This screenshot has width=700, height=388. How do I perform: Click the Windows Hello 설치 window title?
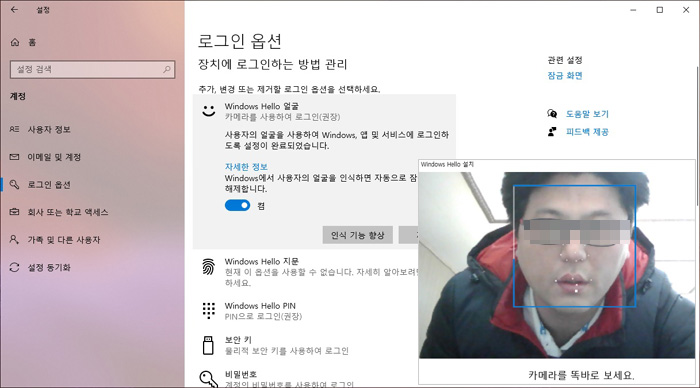(x=447, y=164)
